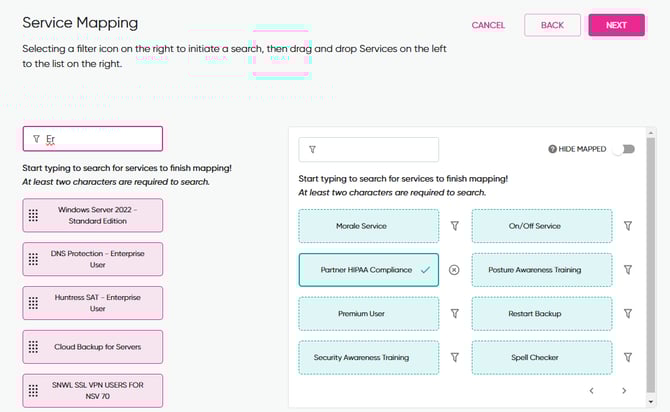670x412 pixels.
Task: Go to next page of services
Action: coord(624,391)
